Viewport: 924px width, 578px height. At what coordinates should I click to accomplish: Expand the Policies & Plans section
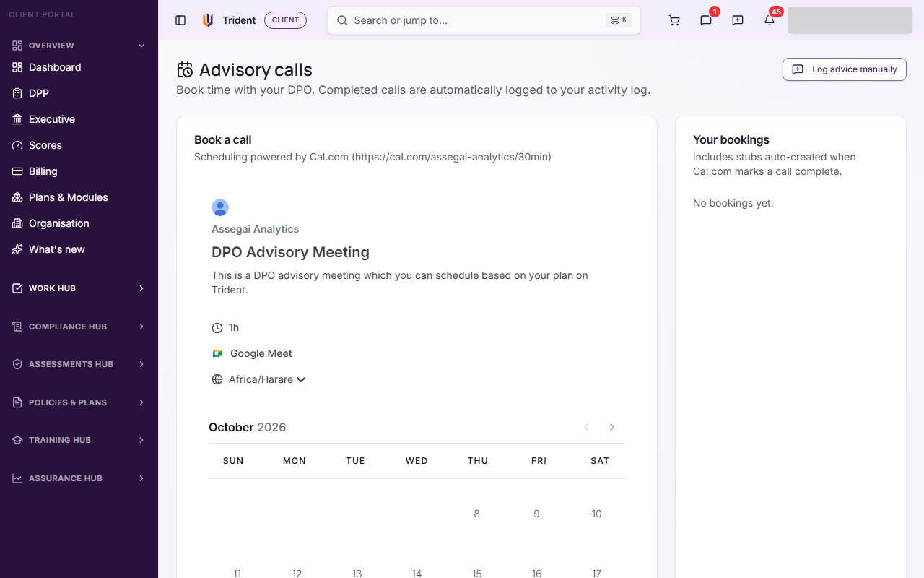click(79, 402)
